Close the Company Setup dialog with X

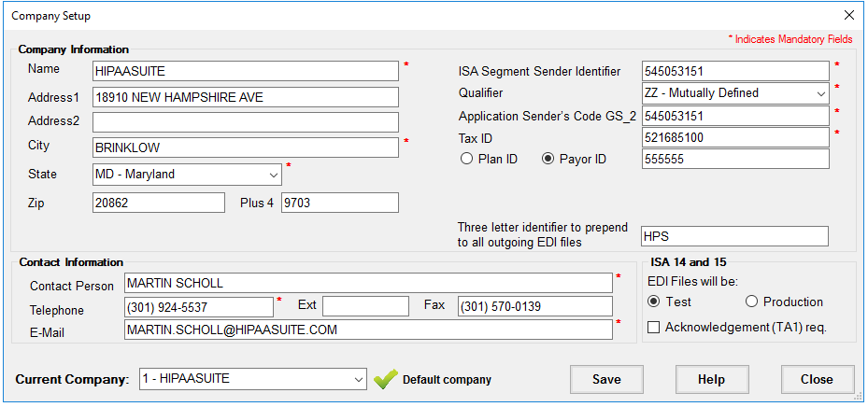coord(848,15)
